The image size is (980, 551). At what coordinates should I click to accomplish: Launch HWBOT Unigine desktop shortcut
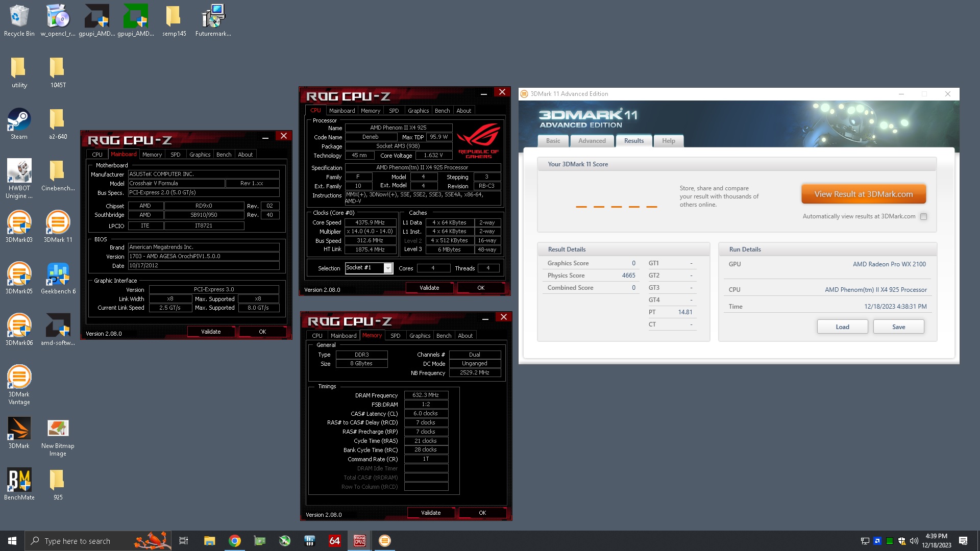(19, 179)
